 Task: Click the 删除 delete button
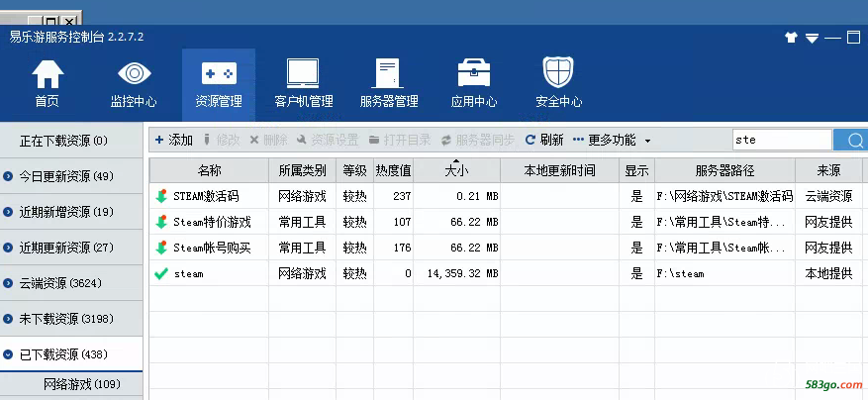tap(268, 140)
